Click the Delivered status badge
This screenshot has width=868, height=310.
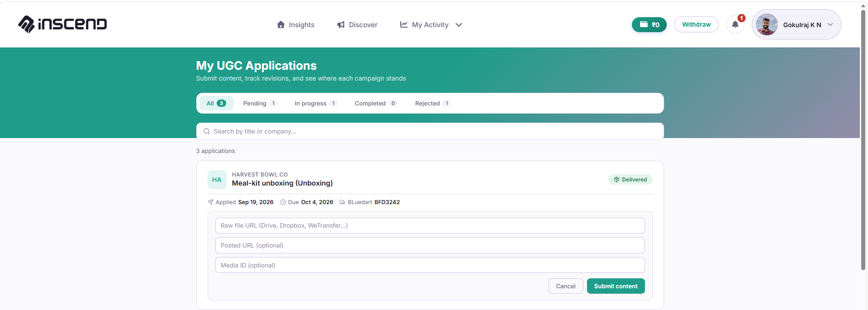coord(630,180)
